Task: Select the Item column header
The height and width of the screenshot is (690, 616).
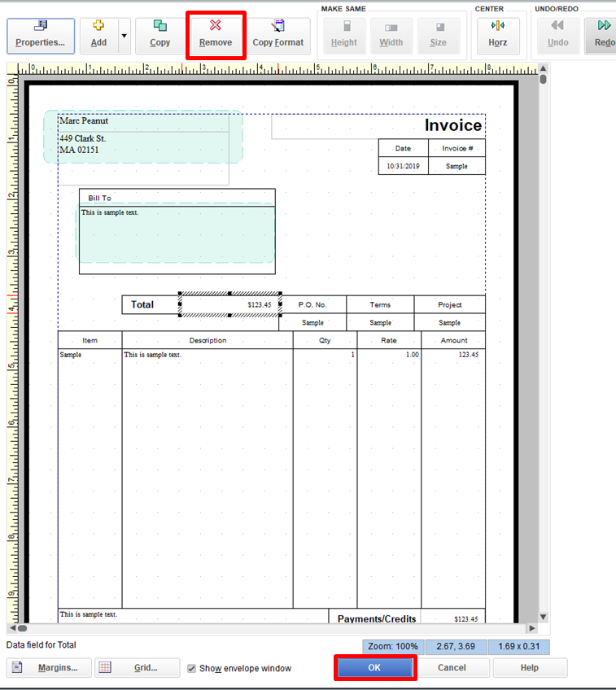Action: [90, 340]
